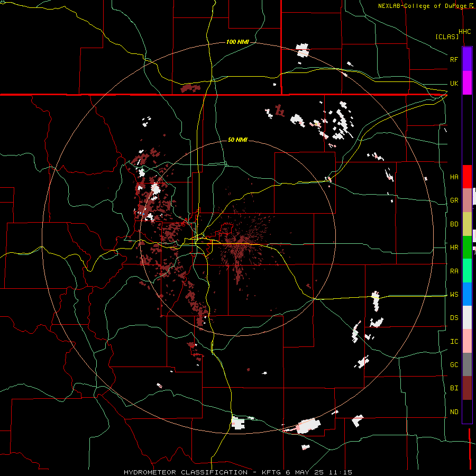Click the 'BI' legend label
This screenshot has width=476, height=476.
click(x=454, y=388)
